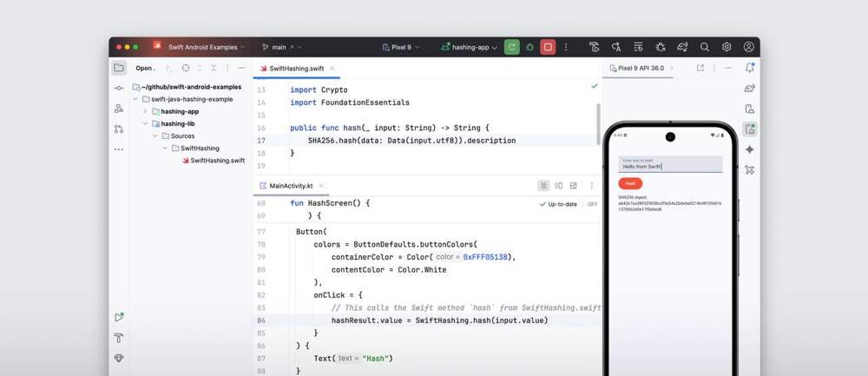Open the Gemini sparkle tool window
This screenshot has height=376, width=868.
[750, 149]
